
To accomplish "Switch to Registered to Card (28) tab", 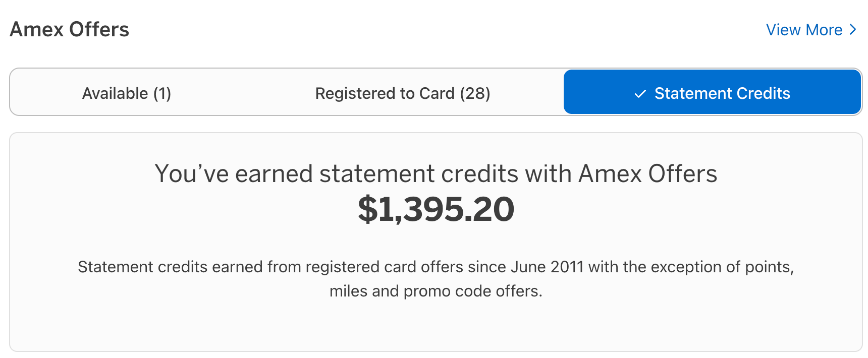I will 402,93.
